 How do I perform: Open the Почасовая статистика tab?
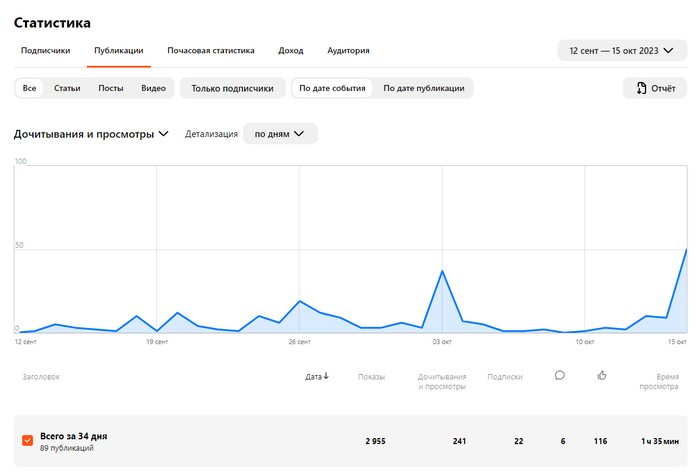pyautogui.click(x=210, y=50)
